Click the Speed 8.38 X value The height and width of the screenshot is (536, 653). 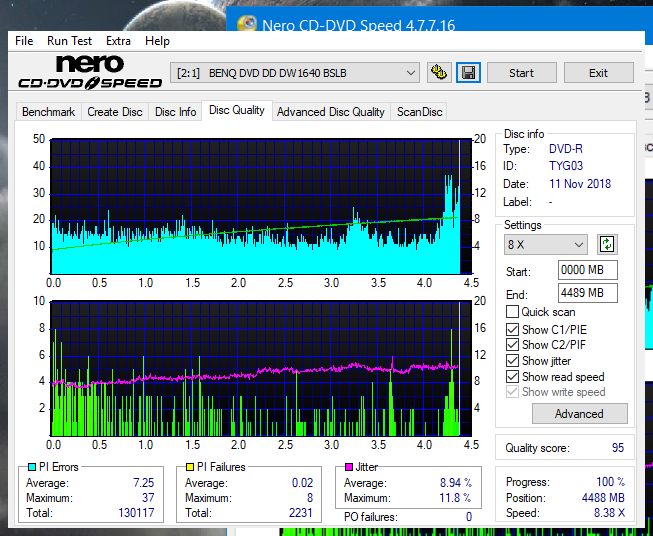click(x=609, y=513)
